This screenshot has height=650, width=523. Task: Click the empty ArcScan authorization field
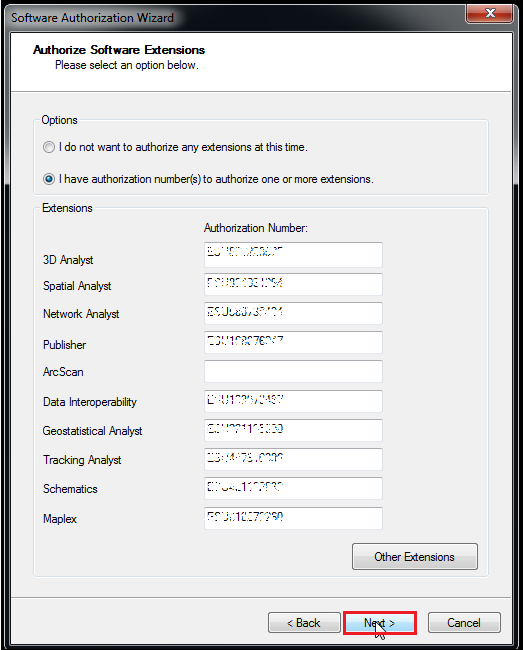click(x=293, y=371)
